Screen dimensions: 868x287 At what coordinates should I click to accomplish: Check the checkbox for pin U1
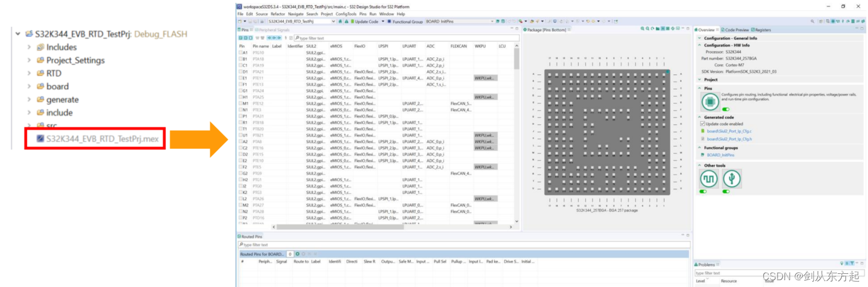click(x=241, y=135)
